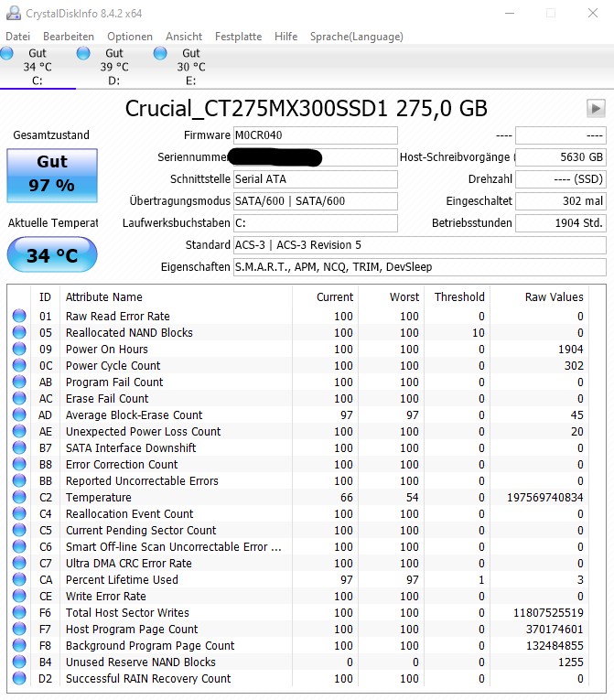Screen dimensions: 614x700
Task: Click the Seriennummer field
Action: point(316,157)
